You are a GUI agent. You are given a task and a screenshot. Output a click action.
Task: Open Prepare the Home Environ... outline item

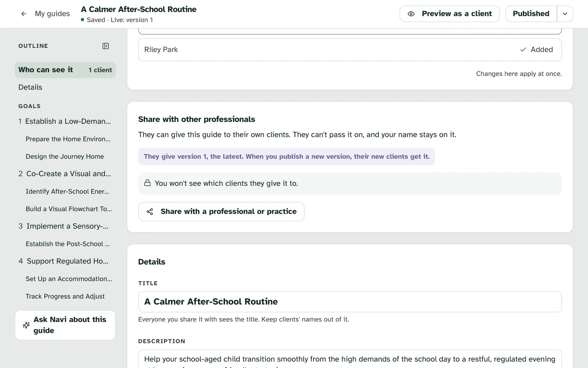(68, 139)
